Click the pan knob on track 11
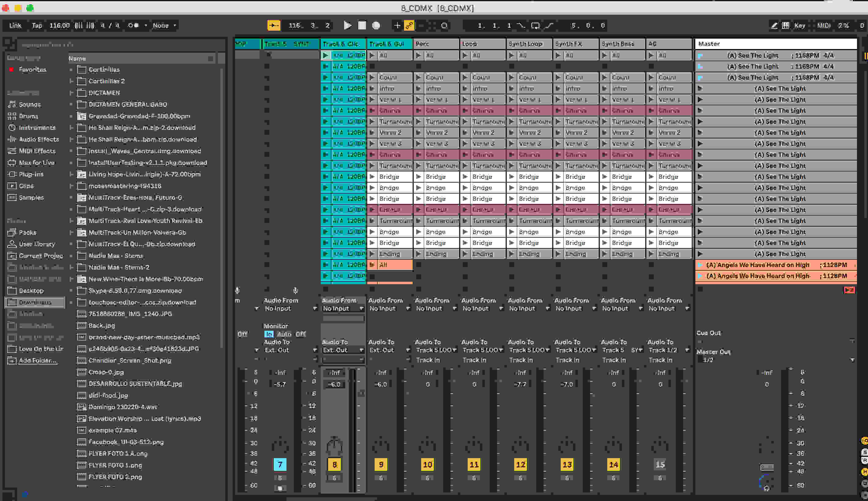Screen dimensions: 868x501 [474, 446]
